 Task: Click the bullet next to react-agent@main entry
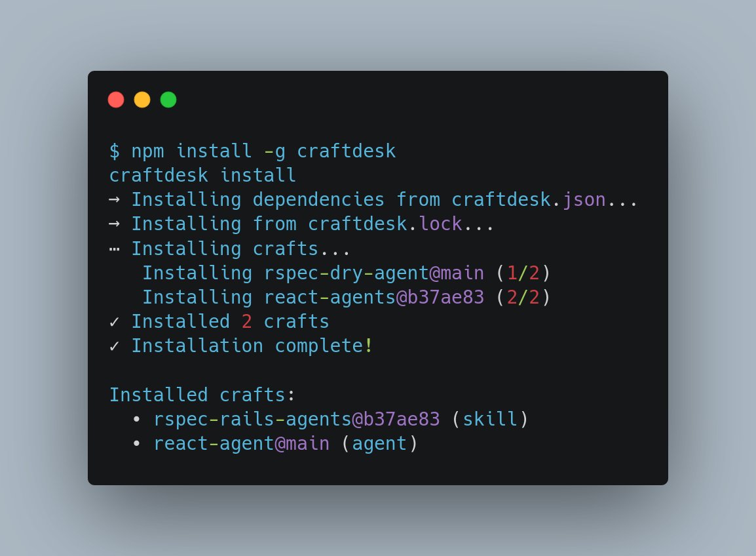(138, 443)
